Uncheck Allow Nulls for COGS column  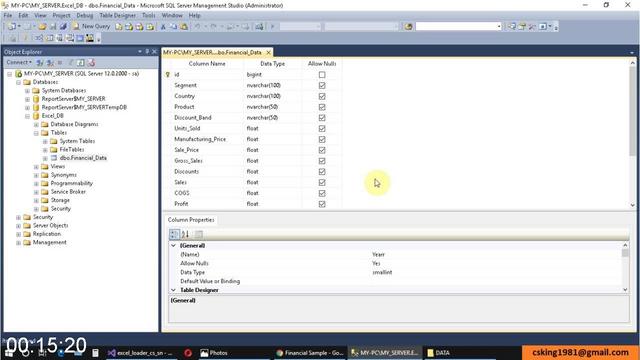322,193
